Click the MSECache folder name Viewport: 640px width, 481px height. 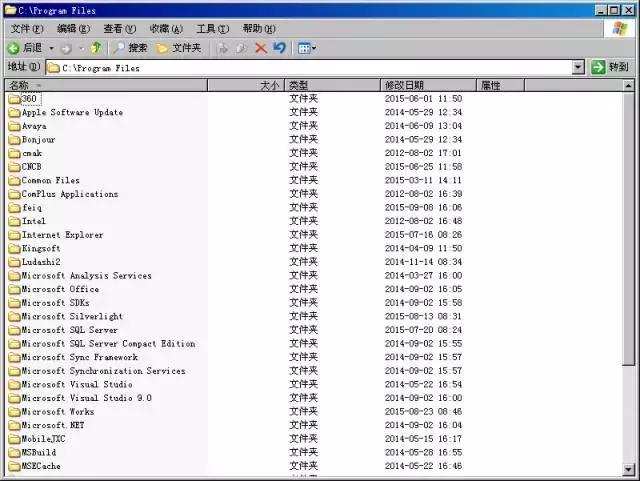coord(41,466)
